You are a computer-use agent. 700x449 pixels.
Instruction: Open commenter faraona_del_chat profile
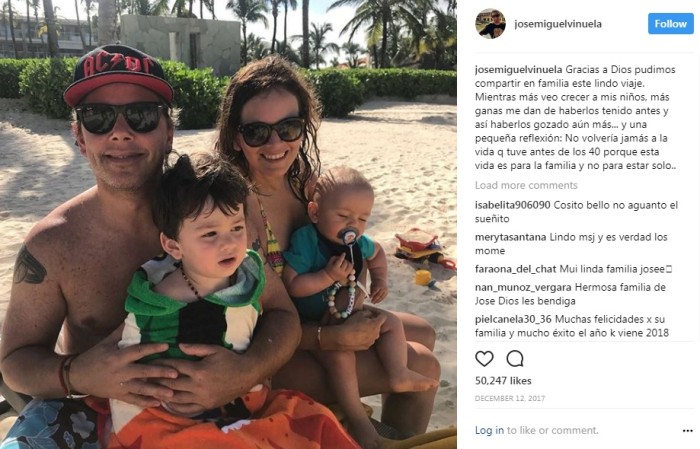coord(516,269)
